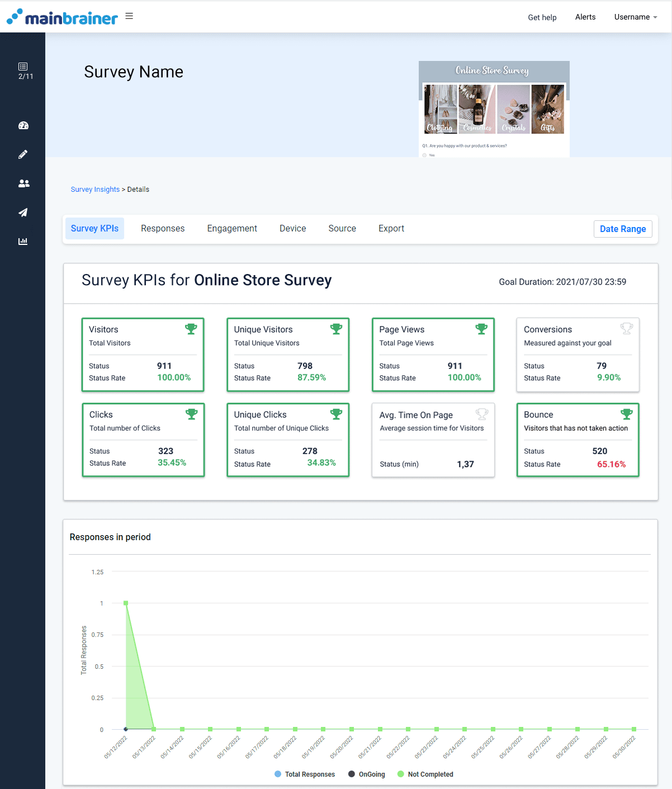
Task: Follow the Survey Insights breadcrumb link
Action: pos(95,189)
